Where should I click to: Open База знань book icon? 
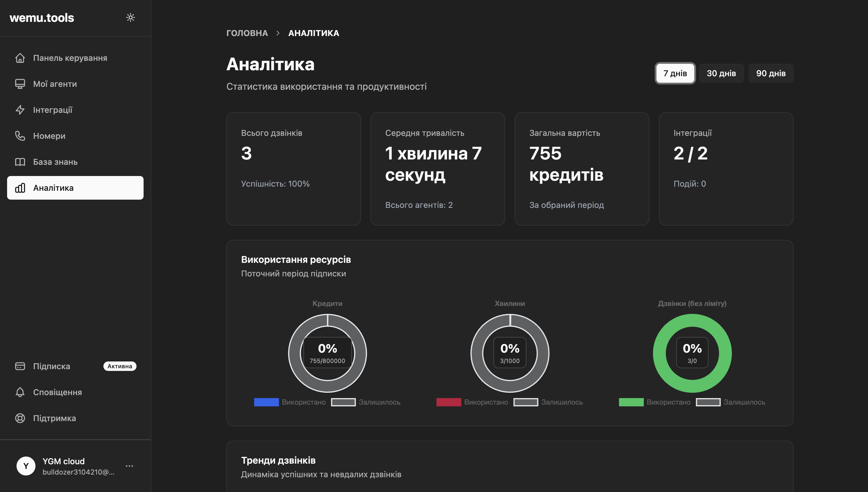[20, 162]
